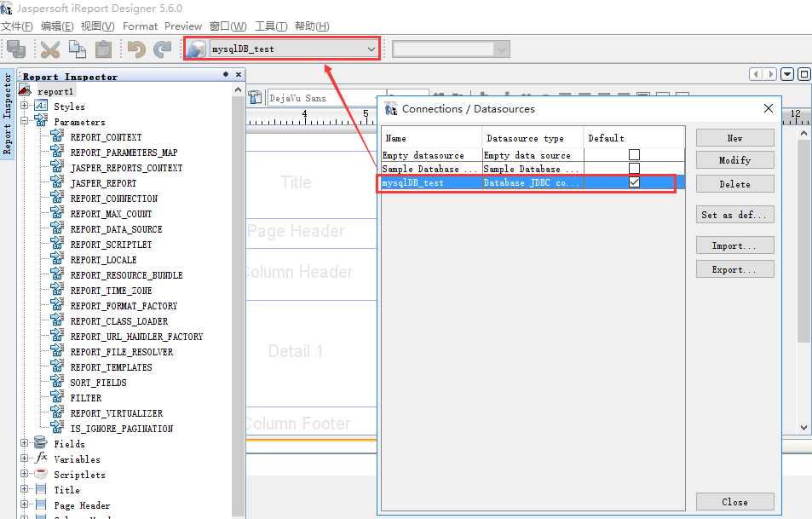Click SORT_FIELDS parameter icon
The height and width of the screenshot is (519, 812).
click(57, 382)
